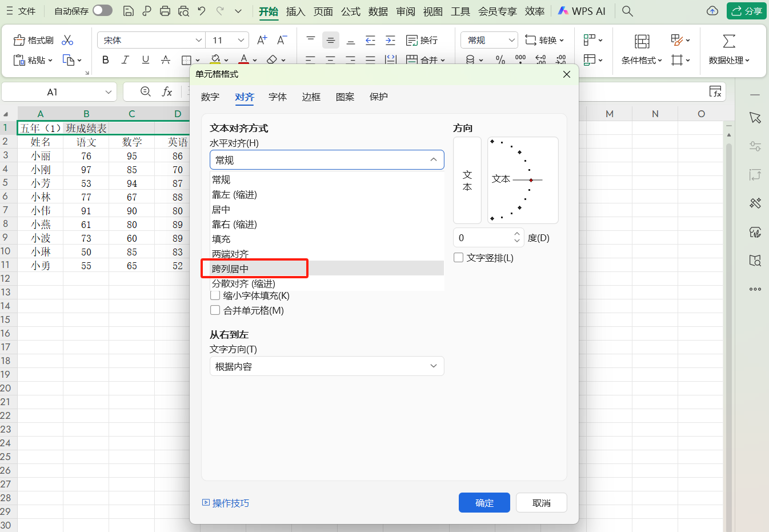Open the search magnifier icon
Viewport: 769px width, 532px height.
(627, 11)
